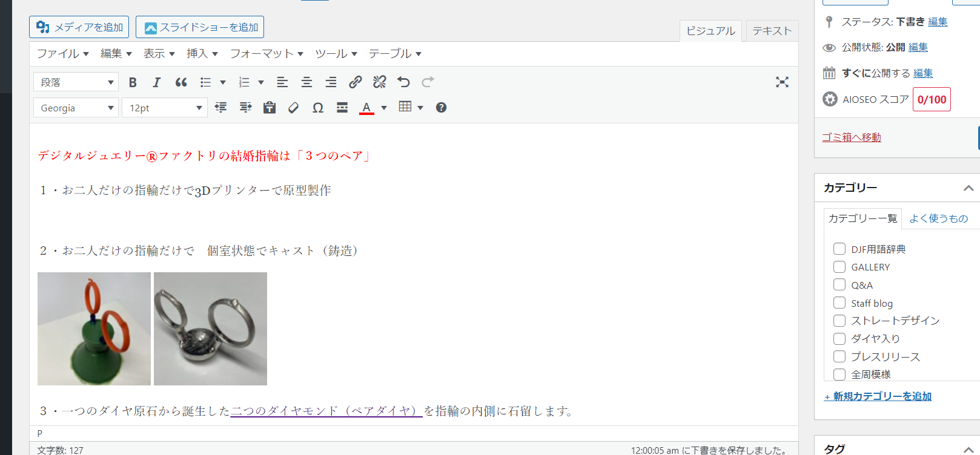Open bulleted list style dropdown arrow
This screenshot has width=980, height=455.
point(223,82)
